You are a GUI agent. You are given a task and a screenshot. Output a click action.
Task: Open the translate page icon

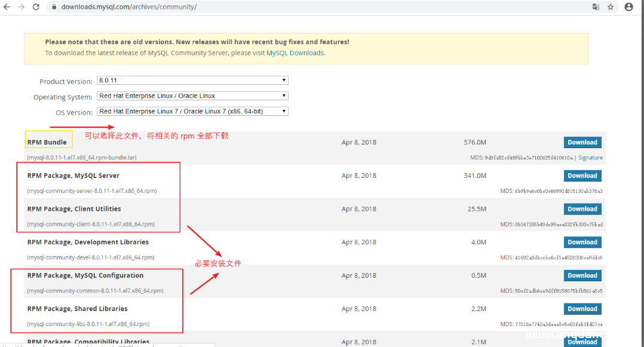tap(596, 7)
